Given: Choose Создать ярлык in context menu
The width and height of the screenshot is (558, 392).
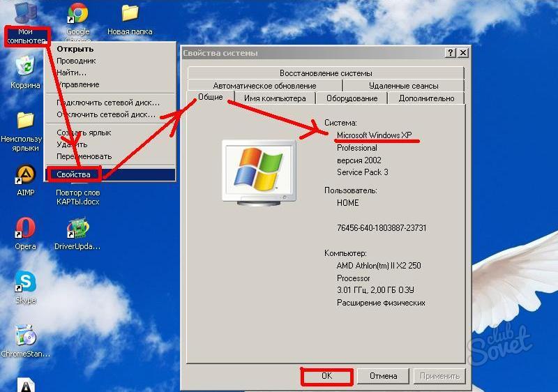Looking at the screenshot, I should click(x=84, y=133).
